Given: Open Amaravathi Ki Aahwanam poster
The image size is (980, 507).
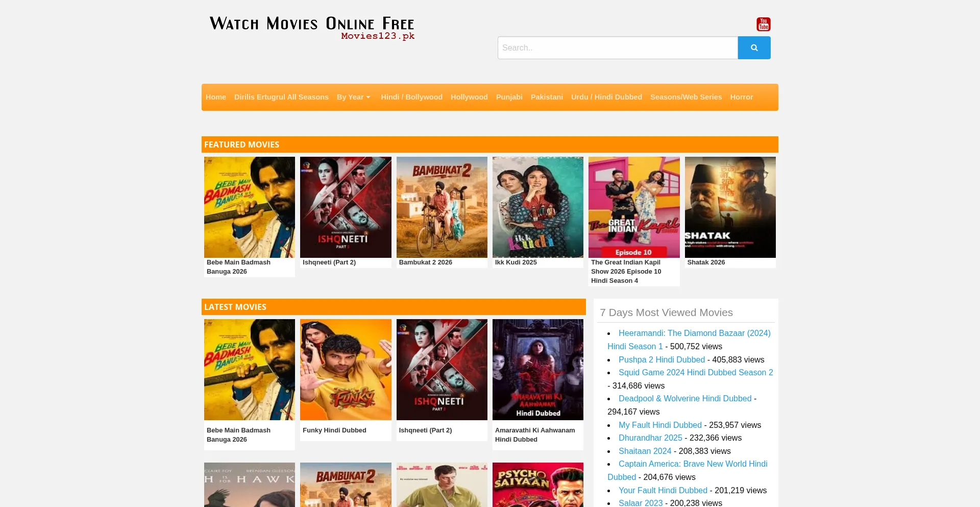Looking at the screenshot, I should (538, 370).
